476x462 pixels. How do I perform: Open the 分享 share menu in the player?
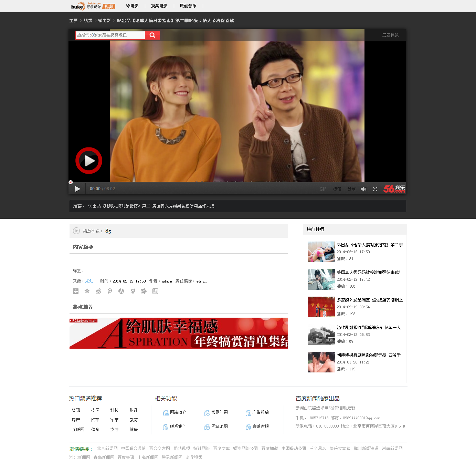(351, 189)
